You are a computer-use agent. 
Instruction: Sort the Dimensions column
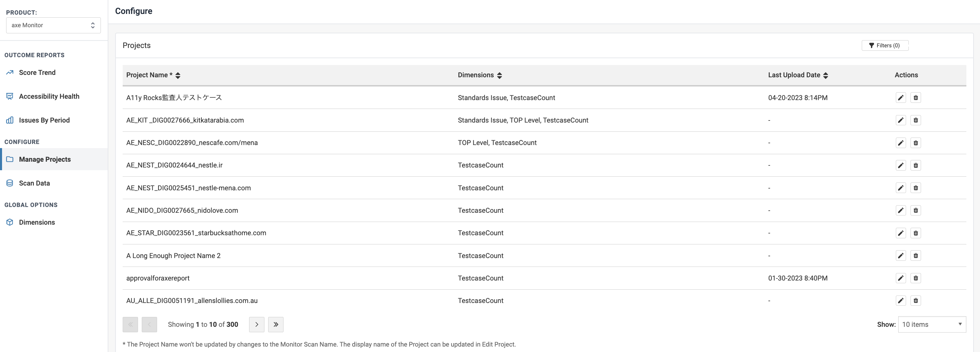500,75
